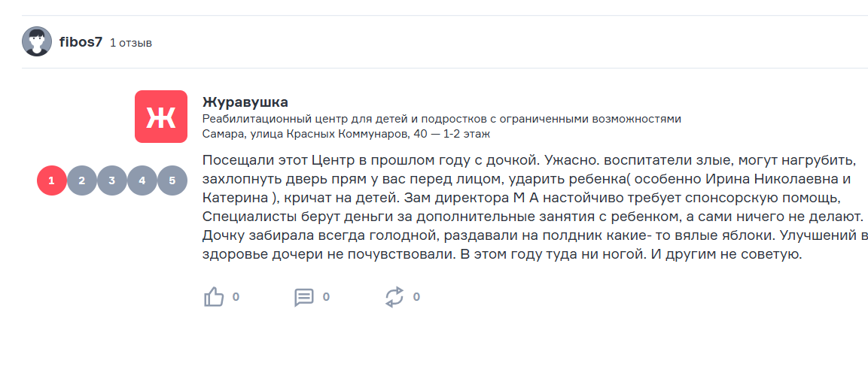Image resolution: width=868 pixels, height=373 pixels.
Task: Click the letter Ж inside the logo
Action: tap(160, 118)
